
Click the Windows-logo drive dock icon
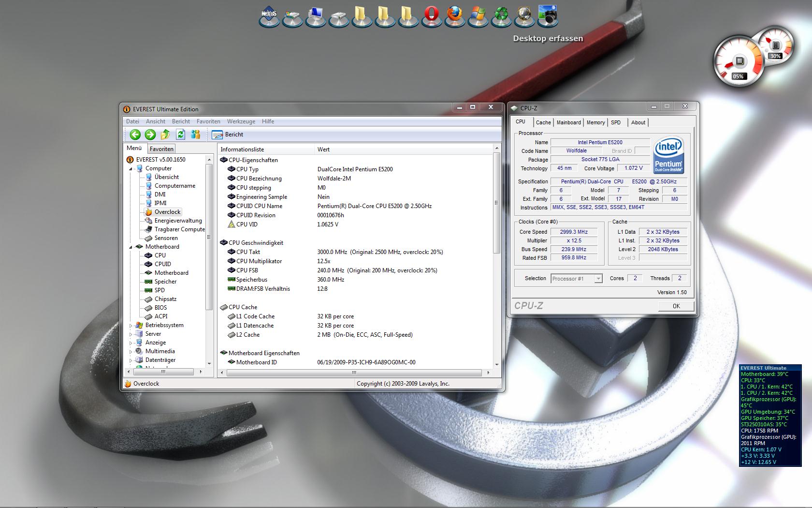click(x=292, y=18)
